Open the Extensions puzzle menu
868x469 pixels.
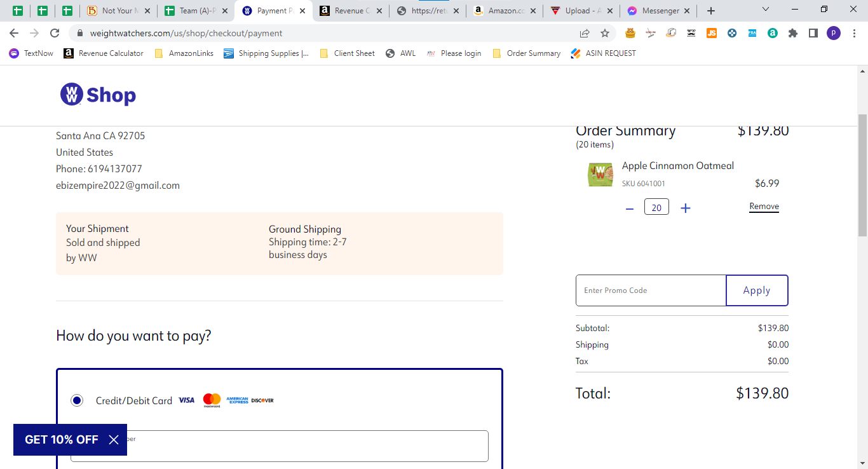point(793,33)
